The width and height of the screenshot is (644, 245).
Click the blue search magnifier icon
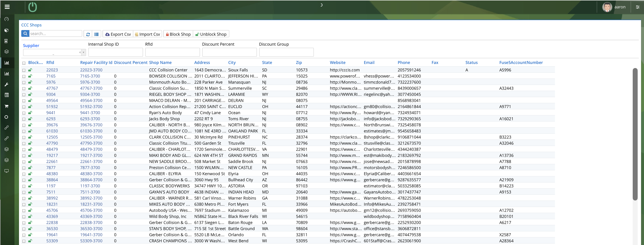click(x=25, y=33)
